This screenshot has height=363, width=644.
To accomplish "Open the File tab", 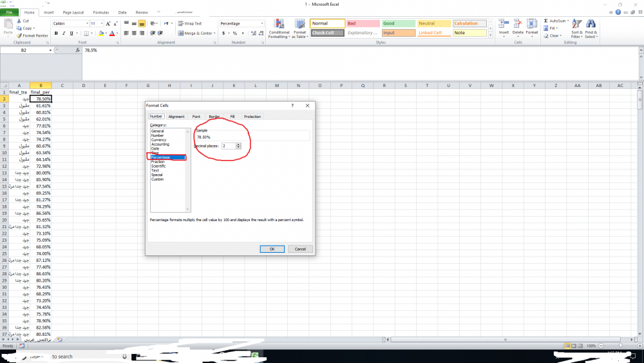I will (9, 12).
